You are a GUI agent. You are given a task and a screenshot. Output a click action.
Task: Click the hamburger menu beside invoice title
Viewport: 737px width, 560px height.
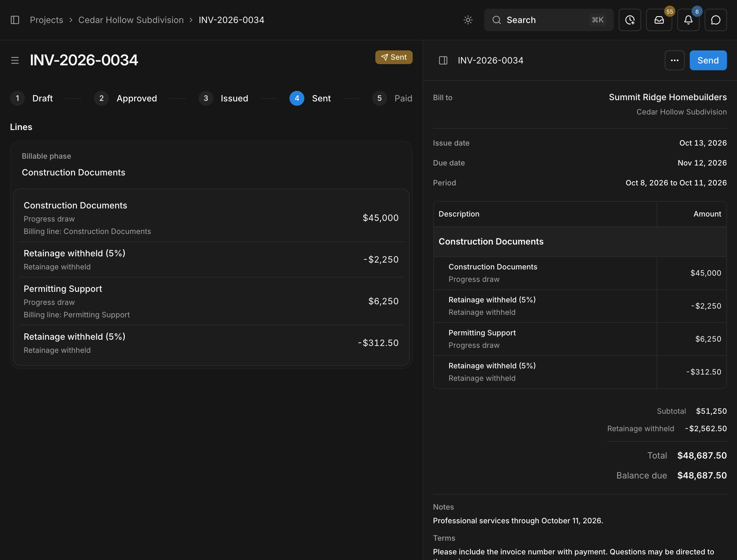click(15, 60)
